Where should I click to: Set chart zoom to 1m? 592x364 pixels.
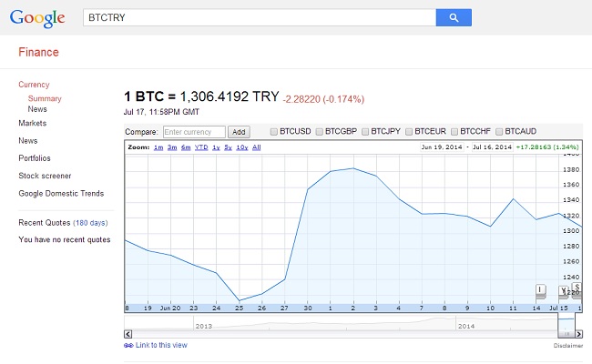pyautogui.click(x=158, y=147)
